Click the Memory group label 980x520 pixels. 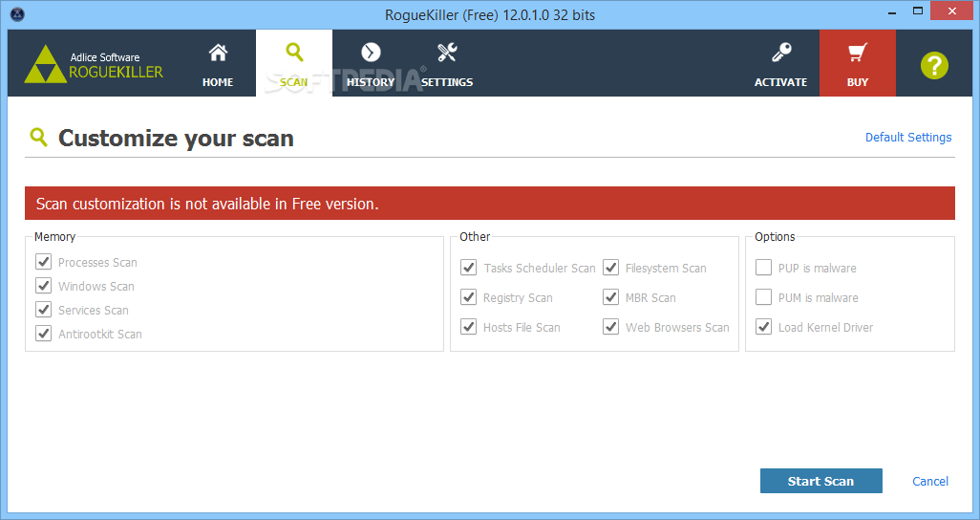[x=55, y=236]
